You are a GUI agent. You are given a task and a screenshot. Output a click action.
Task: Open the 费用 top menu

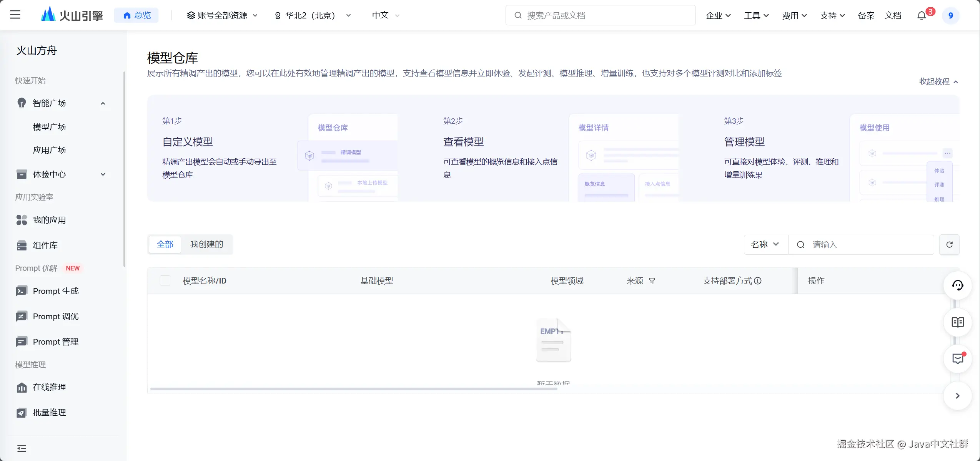pos(794,15)
